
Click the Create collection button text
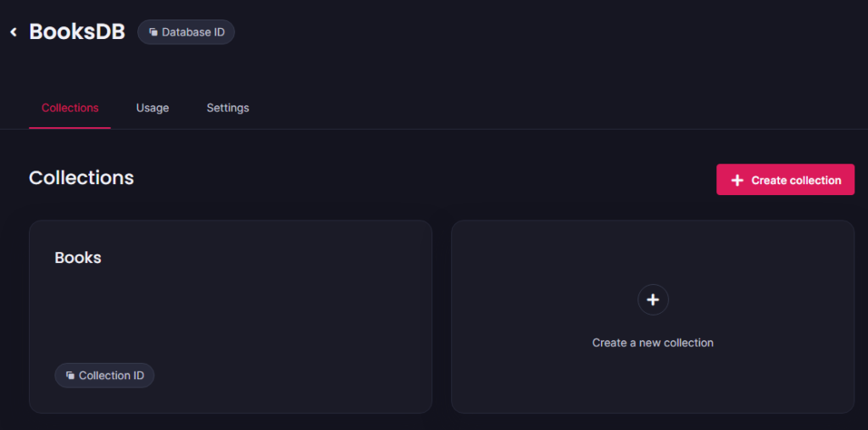(x=796, y=181)
